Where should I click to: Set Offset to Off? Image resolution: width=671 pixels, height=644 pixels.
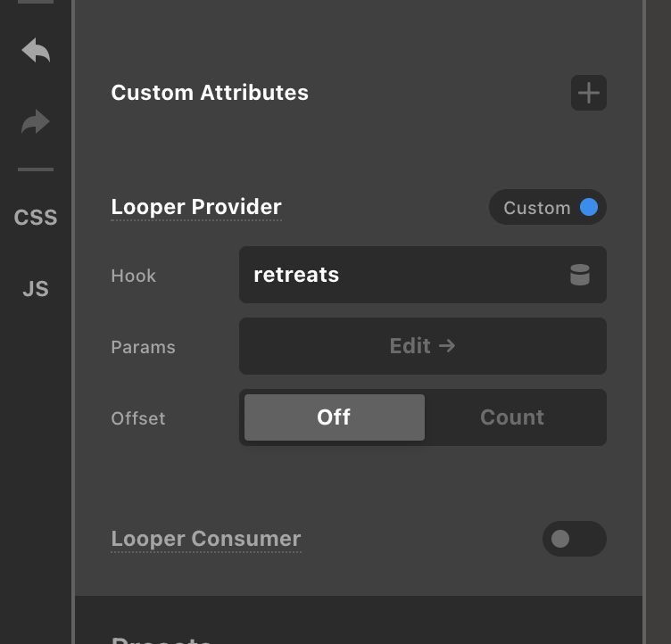point(334,417)
